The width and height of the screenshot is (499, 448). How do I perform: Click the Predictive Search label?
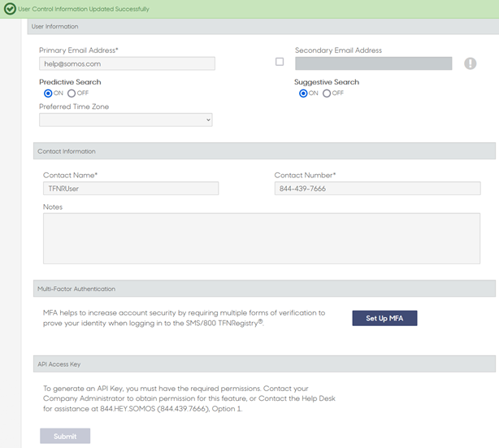pos(70,82)
